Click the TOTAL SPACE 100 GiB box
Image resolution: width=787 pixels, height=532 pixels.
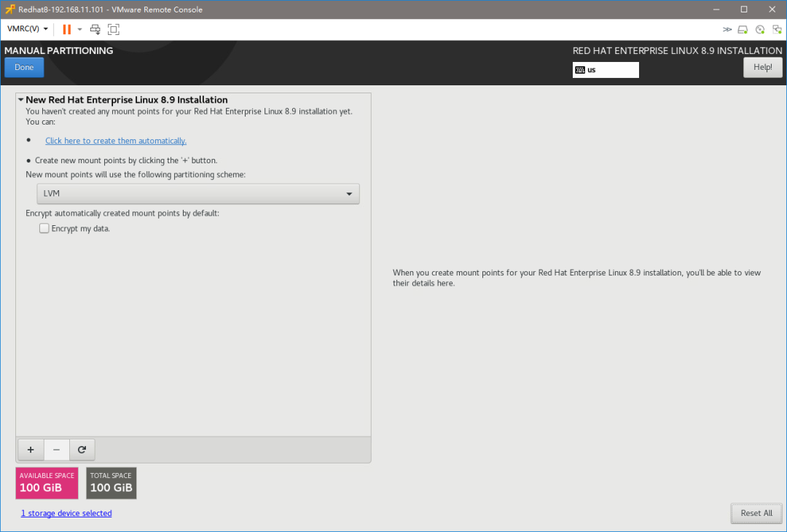coord(111,483)
